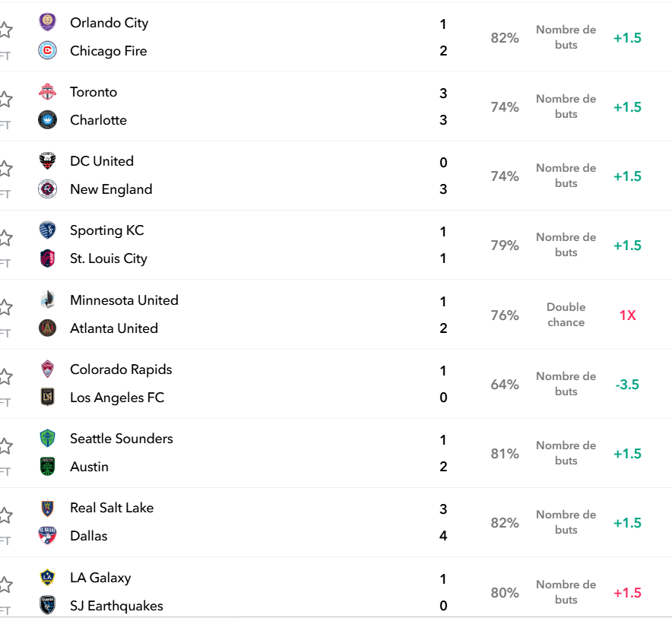Click the red +1.5 prediction for LA Galaxy

(x=627, y=593)
